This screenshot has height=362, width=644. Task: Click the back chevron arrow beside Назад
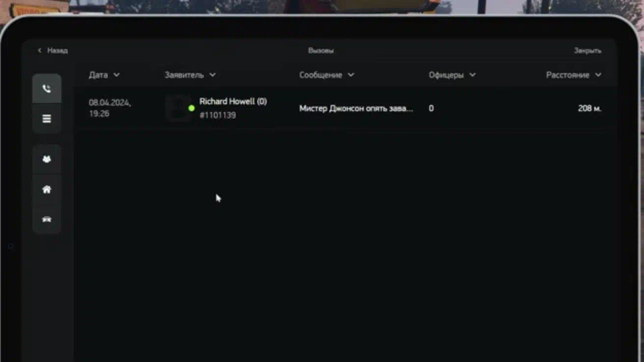[x=40, y=51]
